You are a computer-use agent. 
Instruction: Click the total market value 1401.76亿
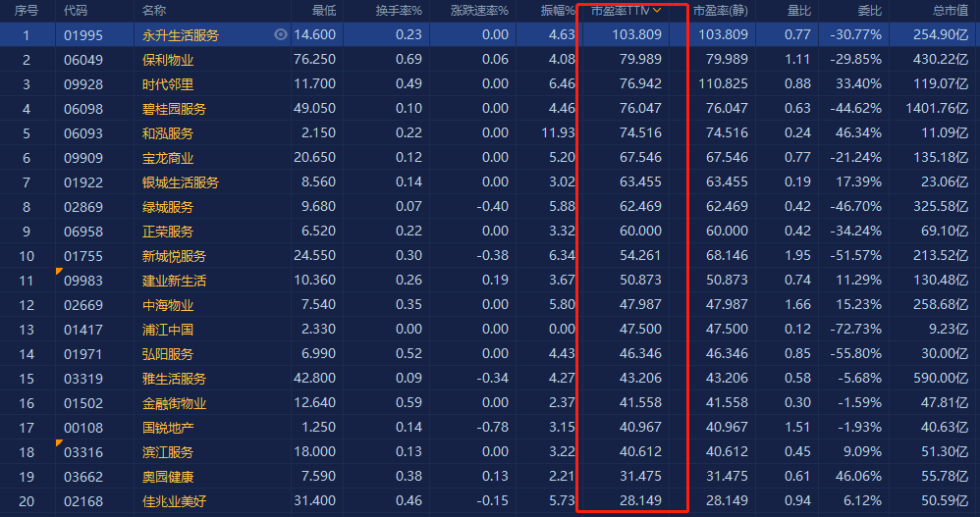tap(937, 109)
